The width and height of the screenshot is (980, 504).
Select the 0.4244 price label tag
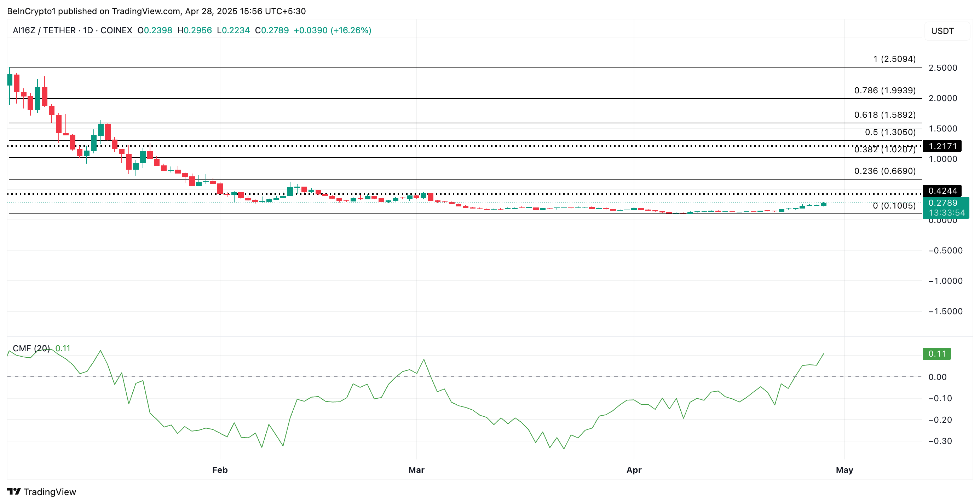click(x=942, y=191)
